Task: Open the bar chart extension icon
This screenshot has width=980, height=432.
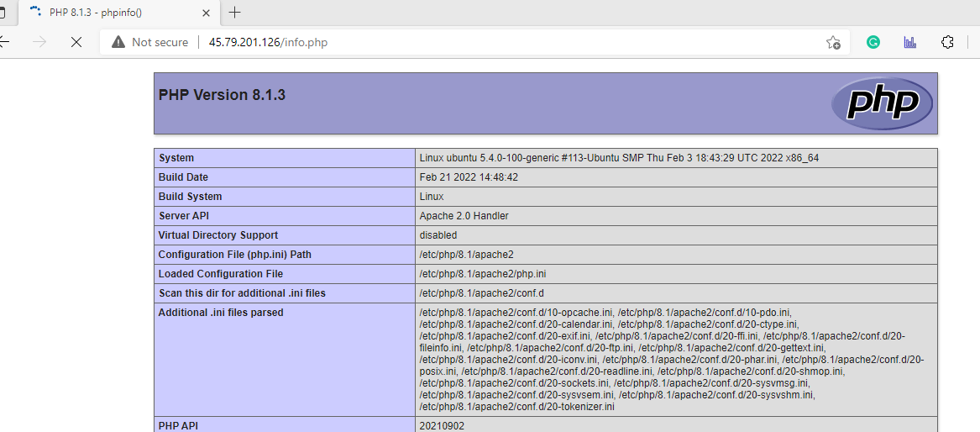Action: pos(910,43)
